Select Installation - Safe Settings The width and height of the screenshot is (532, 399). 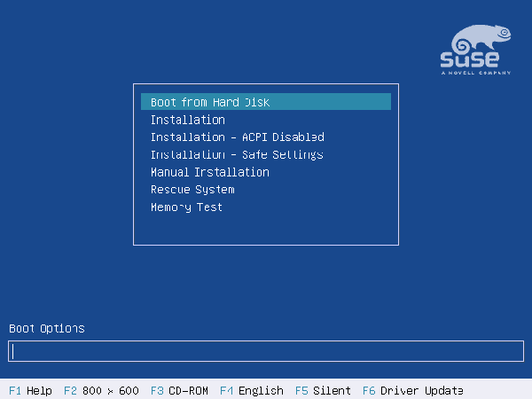(237, 154)
